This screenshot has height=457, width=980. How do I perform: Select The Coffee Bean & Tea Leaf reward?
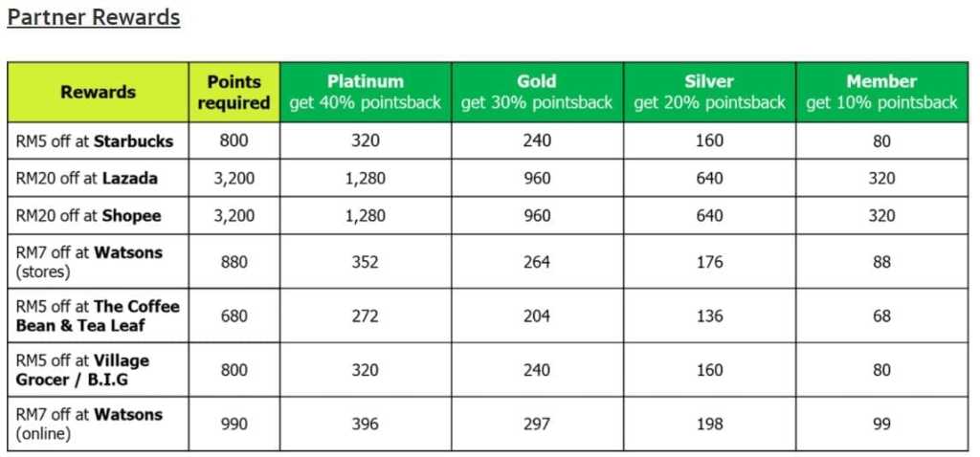pos(97,316)
